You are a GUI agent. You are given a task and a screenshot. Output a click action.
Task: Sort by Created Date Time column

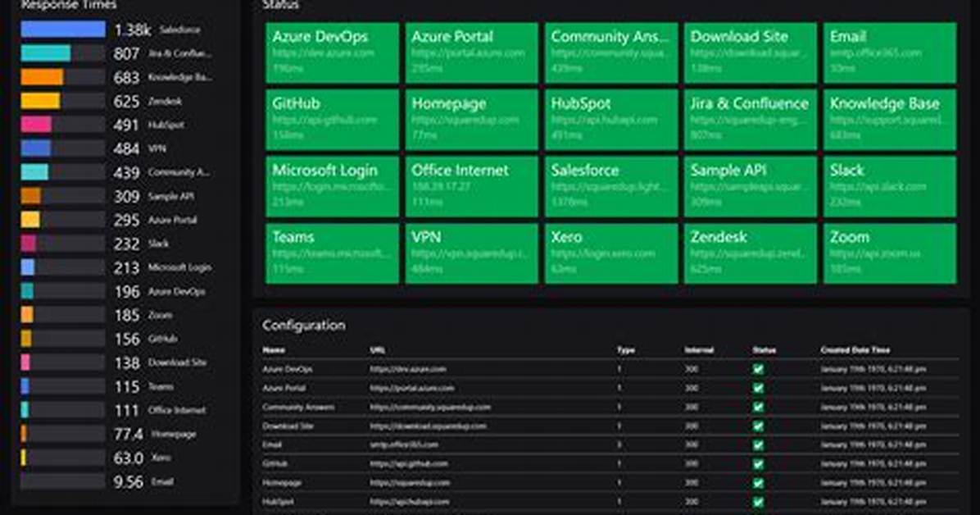point(855,350)
